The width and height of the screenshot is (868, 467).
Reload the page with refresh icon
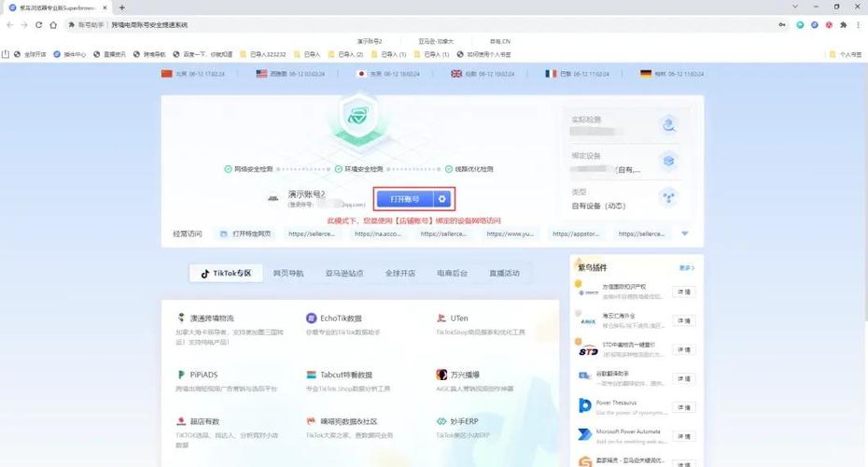[38, 25]
